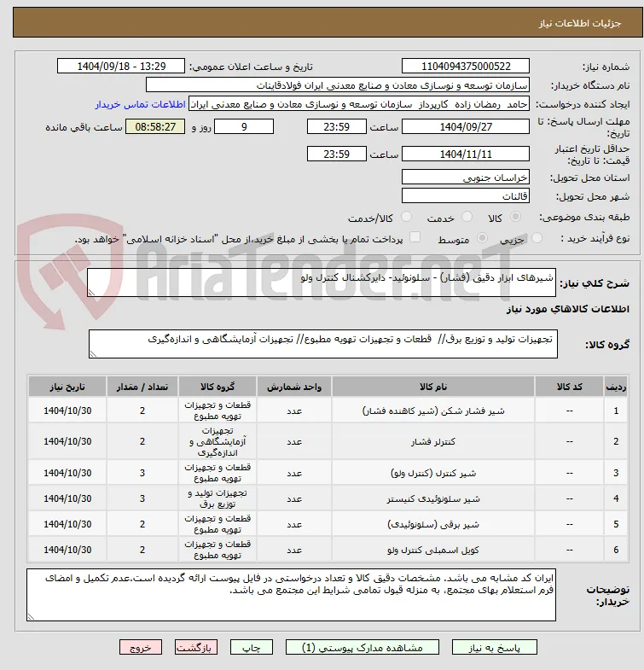Click the پاسخ به نیاز button
This screenshot has width=644, height=670.
[x=495, y=647]
